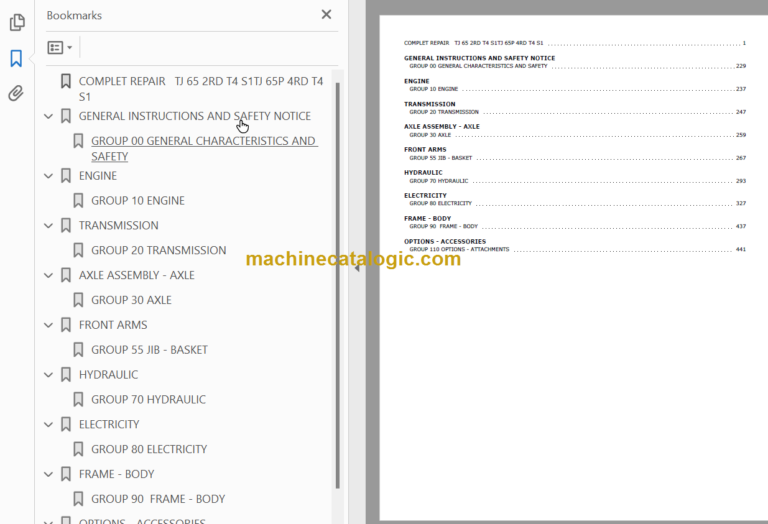Collapse the TRANSMISSION bookmark section
Viewport: 768px width, 524px height.
[48, 226]
